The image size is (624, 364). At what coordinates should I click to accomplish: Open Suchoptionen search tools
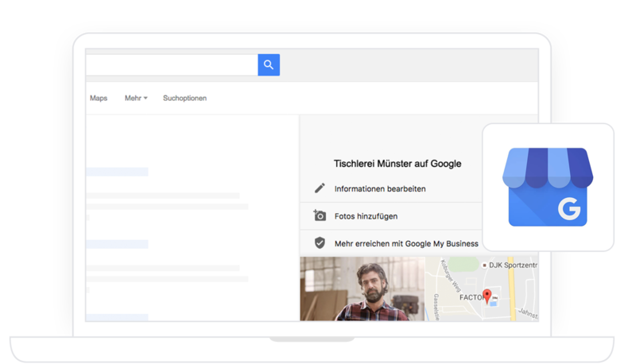click(x=184, y=98)
